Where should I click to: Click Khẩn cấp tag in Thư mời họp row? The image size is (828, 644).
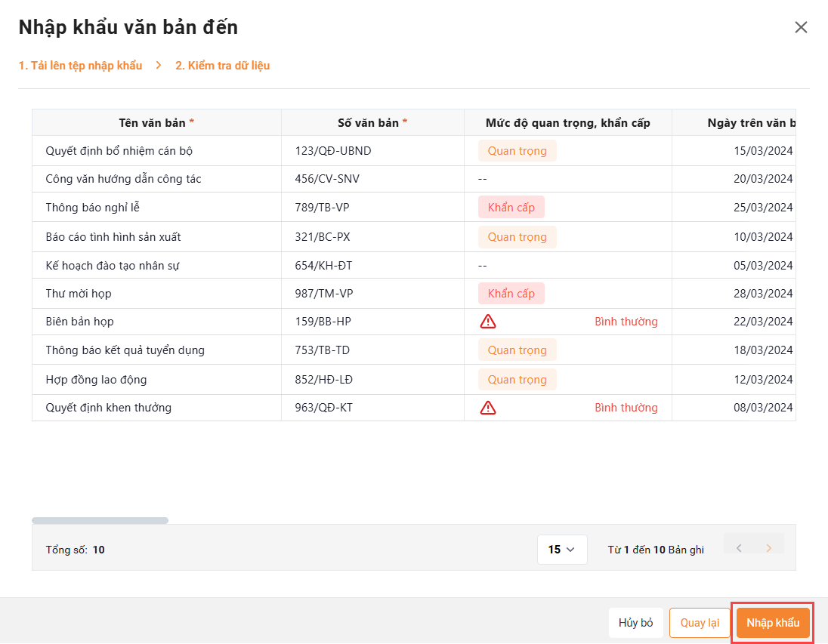511,294
